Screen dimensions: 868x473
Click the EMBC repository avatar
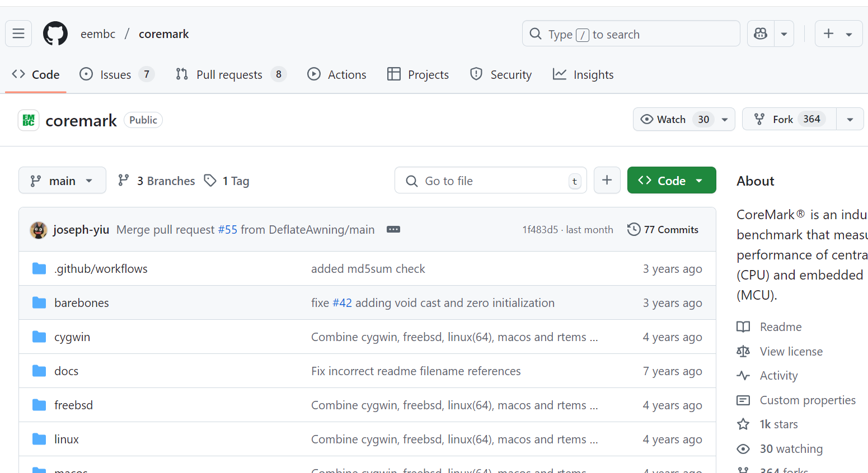click(29, 120)
